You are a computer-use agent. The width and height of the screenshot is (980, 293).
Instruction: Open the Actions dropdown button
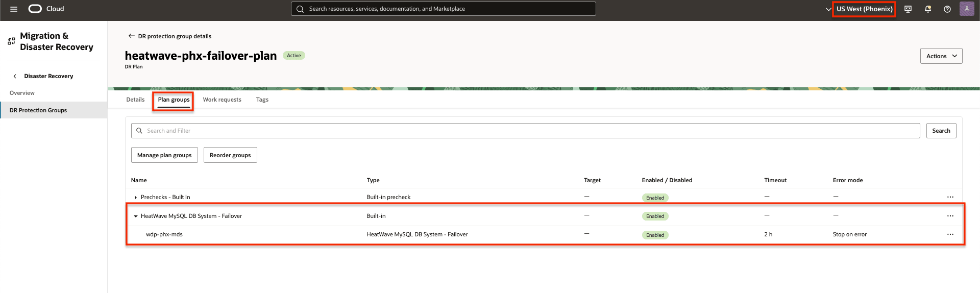pyautogui.click(x=941, y=56)
